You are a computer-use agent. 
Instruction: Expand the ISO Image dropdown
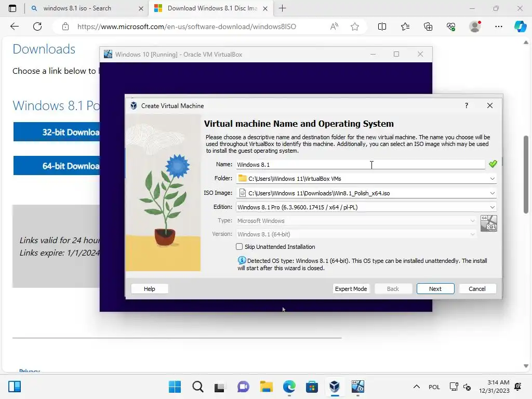point(493,193)
